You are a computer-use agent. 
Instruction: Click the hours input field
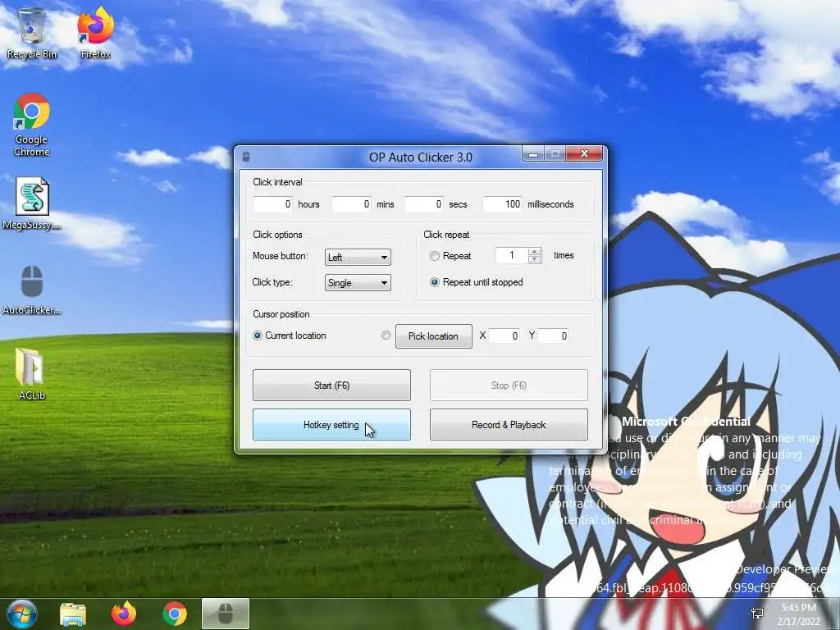pos(272,204)
